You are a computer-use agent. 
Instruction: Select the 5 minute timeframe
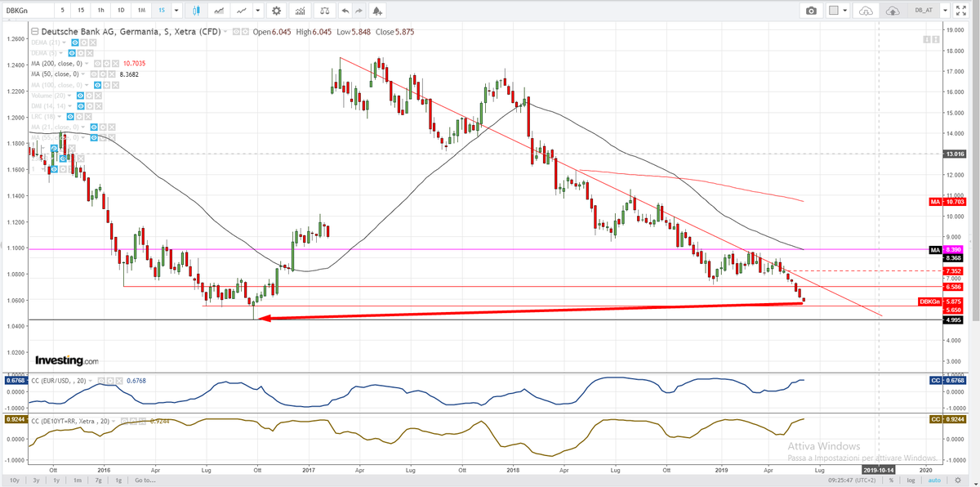pyautogui.click(x=62, y=11)
